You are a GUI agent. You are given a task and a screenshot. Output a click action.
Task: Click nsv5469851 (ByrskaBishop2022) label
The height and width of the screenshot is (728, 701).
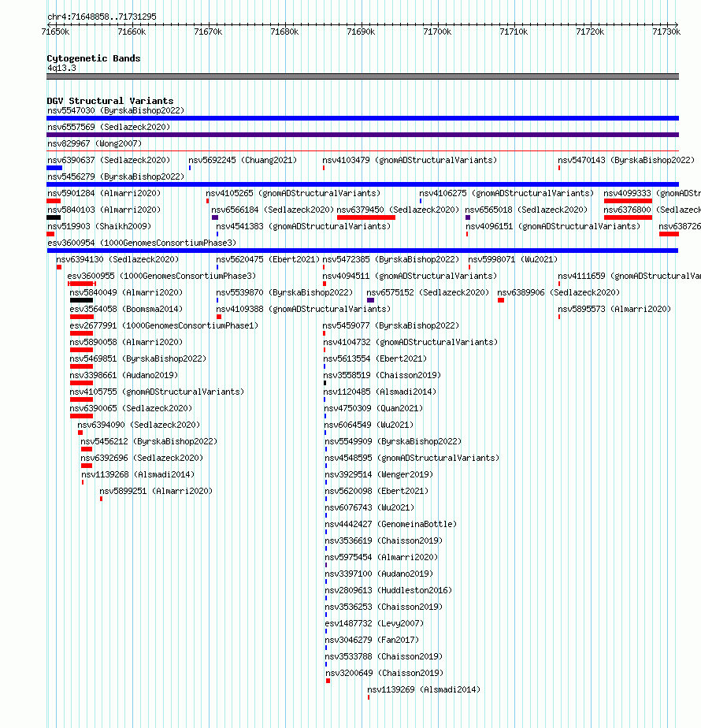(138, 359)
